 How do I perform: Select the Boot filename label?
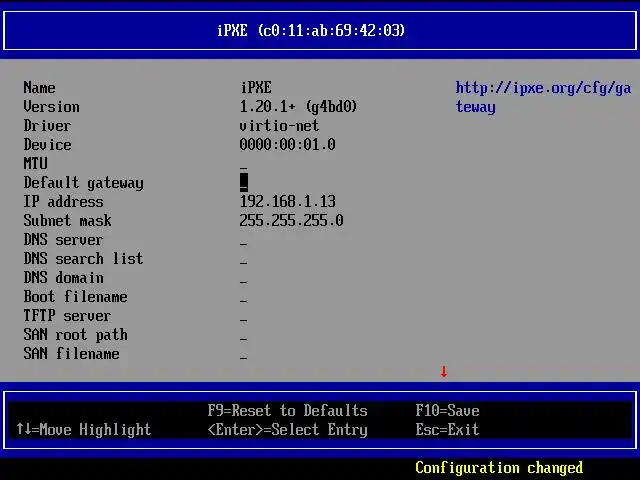[x=76, y=297]
